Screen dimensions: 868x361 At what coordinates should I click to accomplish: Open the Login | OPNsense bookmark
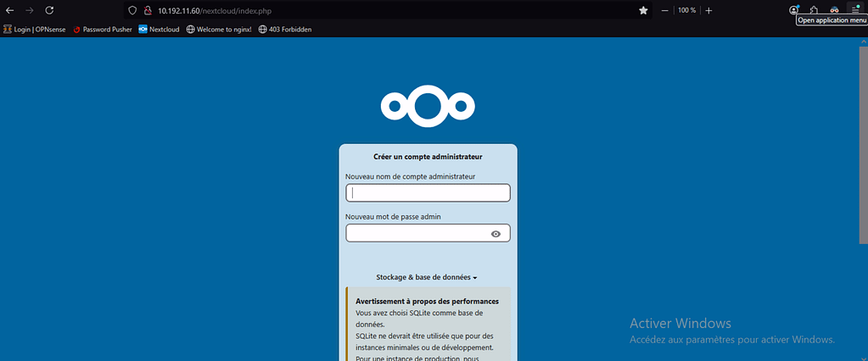(35, 29)
